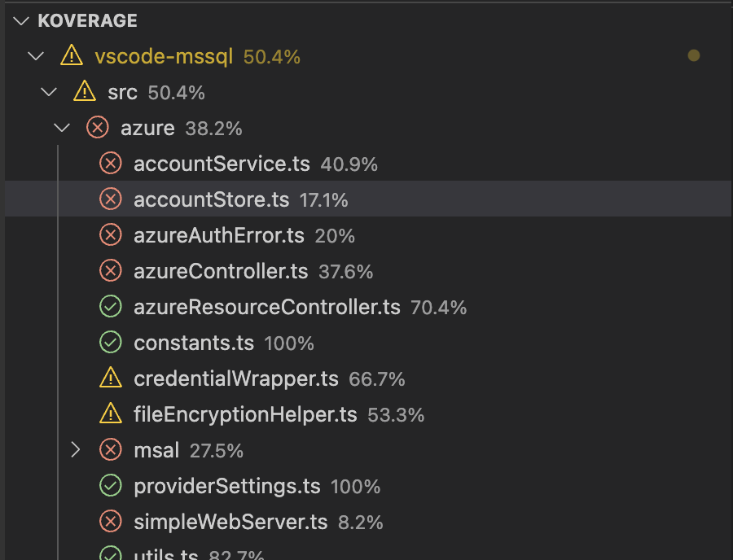Image resolution: width=733 pixels, height=560 pixels.
Task: Collapse the src folder chevron
Action: 48,92
